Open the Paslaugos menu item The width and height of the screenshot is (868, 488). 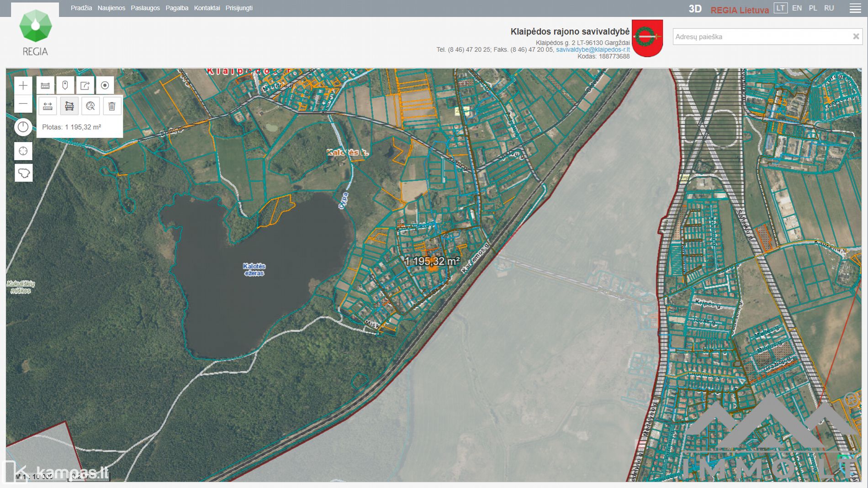(145, 8)
